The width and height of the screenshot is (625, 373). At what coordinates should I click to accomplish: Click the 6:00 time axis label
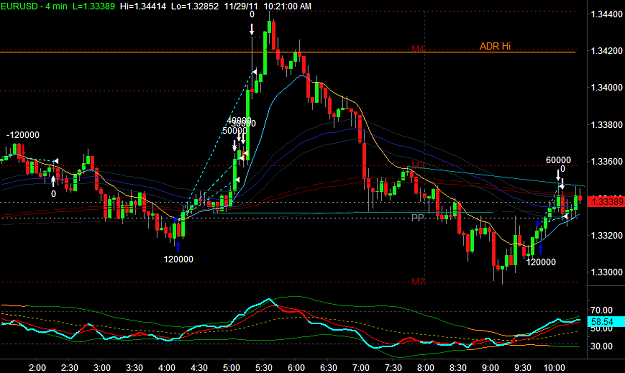pos(296,367)
